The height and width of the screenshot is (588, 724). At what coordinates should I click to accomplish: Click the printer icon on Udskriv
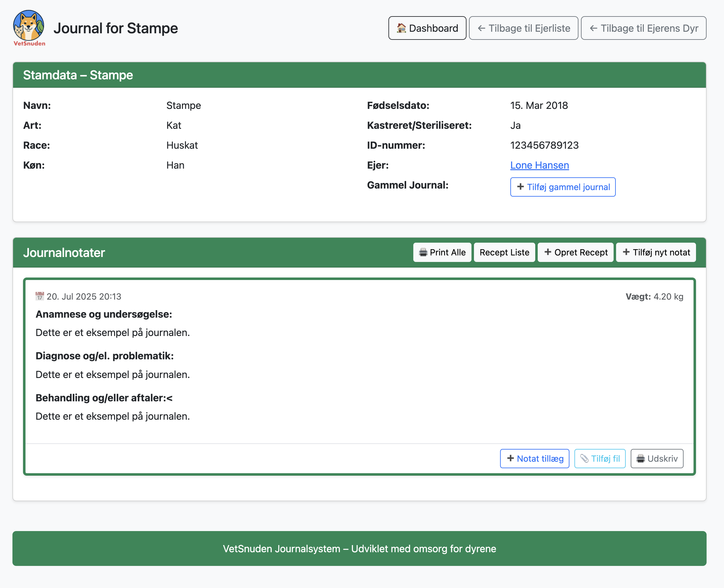(x=641, y=458)
